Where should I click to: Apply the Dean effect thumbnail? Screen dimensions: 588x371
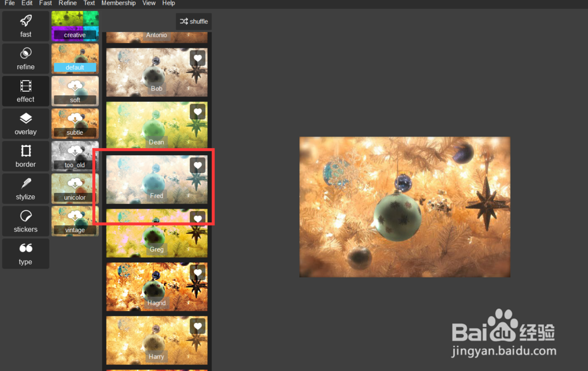pos(157,126)
